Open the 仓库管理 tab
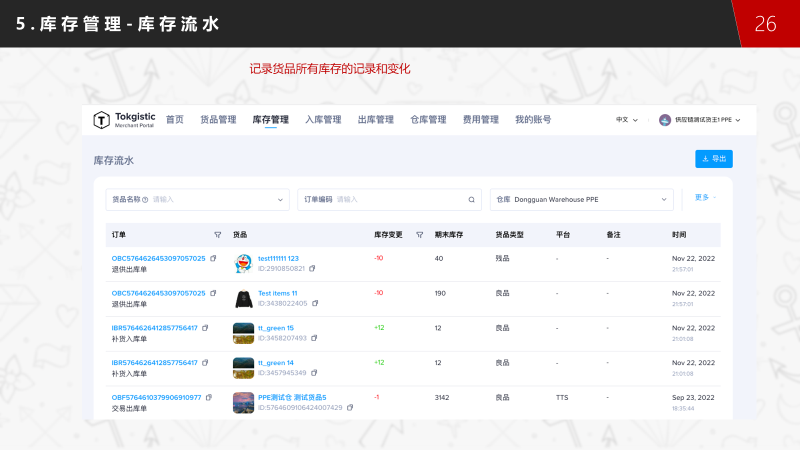Image resolution: width=800 pixels, height=450 pixels. click(x=428, y=119)
